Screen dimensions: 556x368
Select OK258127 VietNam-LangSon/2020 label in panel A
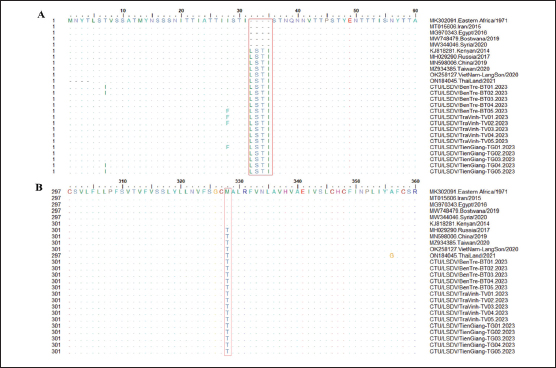click(474, 75)
